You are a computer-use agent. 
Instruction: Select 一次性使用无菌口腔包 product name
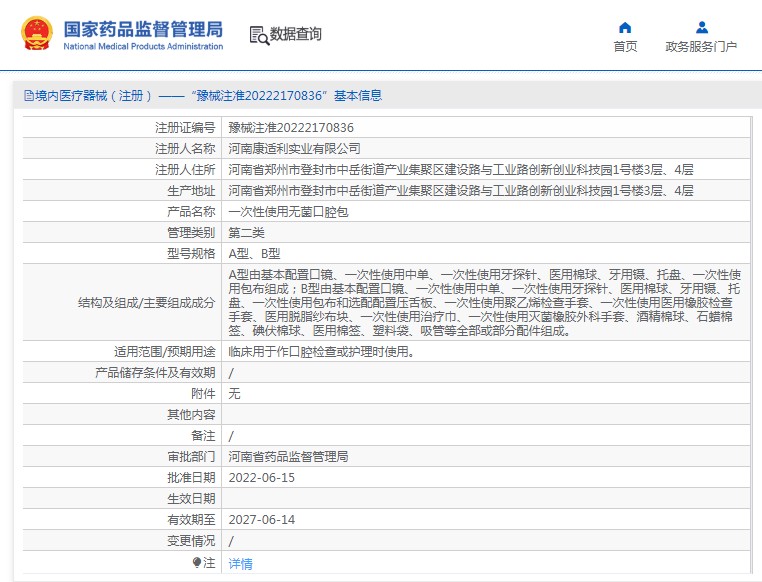pyautogui.click(x=288, y=212)
